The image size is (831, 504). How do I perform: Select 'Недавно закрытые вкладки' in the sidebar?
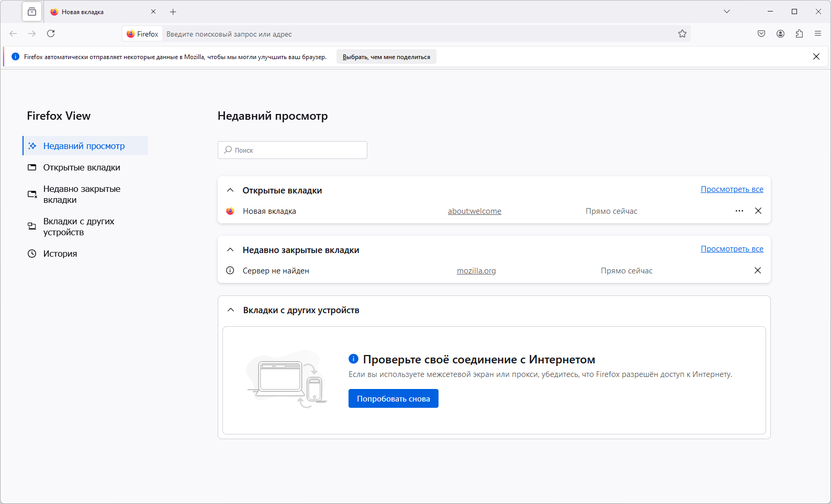coord(85,194)
